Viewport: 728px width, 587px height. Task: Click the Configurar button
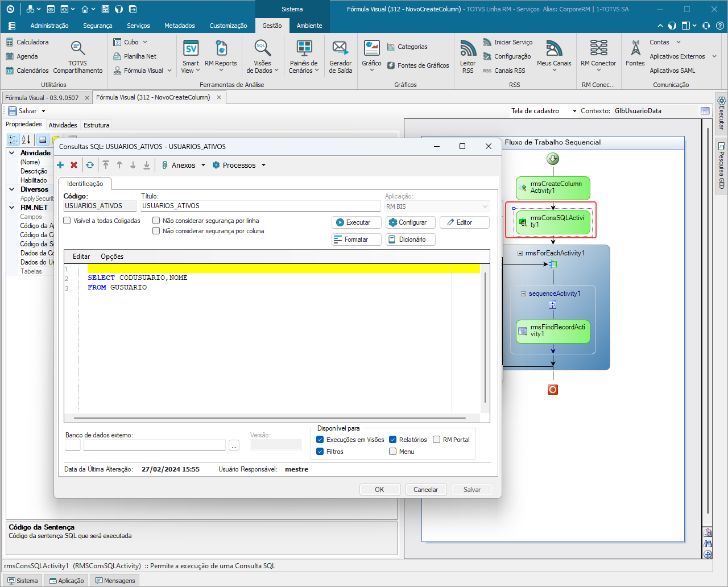(x=411, y=222)
